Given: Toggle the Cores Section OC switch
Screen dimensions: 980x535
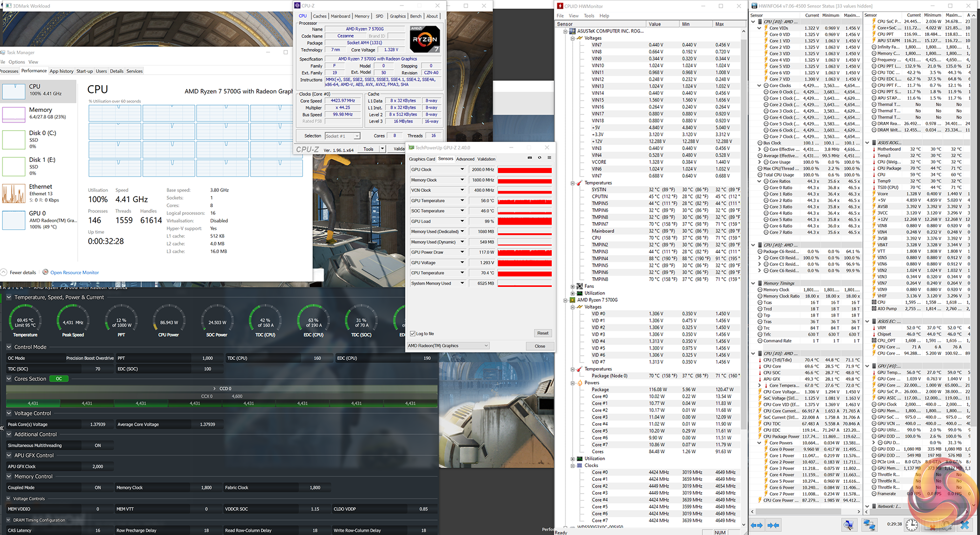Looking at the screenshot, I should 59,379.
